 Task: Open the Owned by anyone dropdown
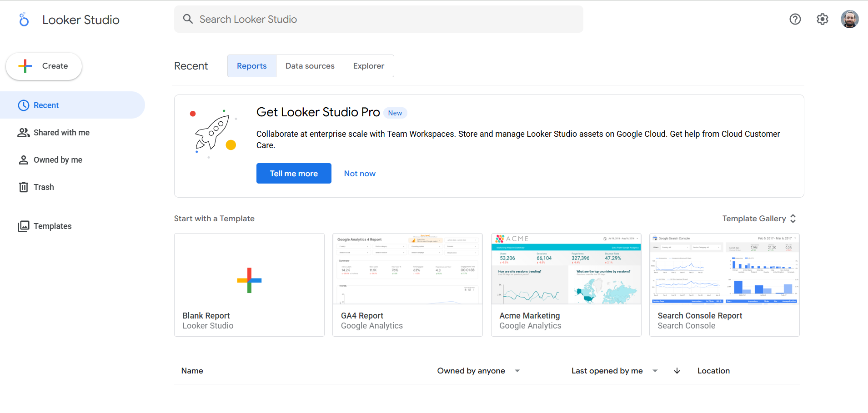click(x=478, y=371)
